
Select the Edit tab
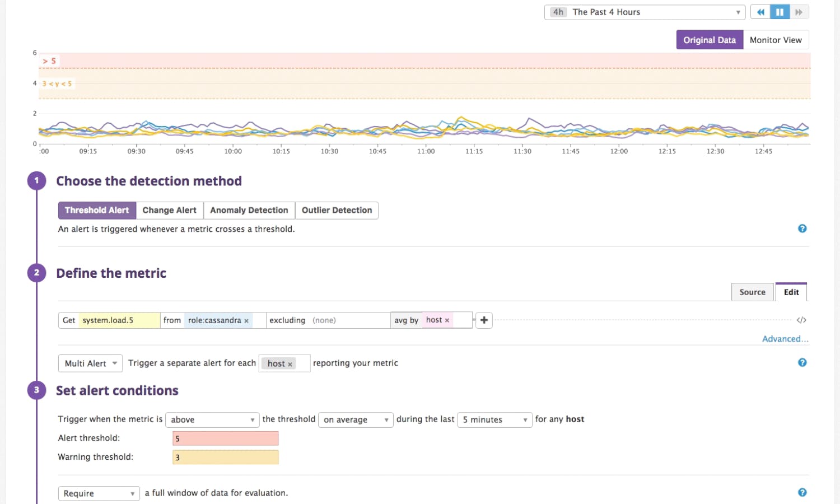point(791,292)
